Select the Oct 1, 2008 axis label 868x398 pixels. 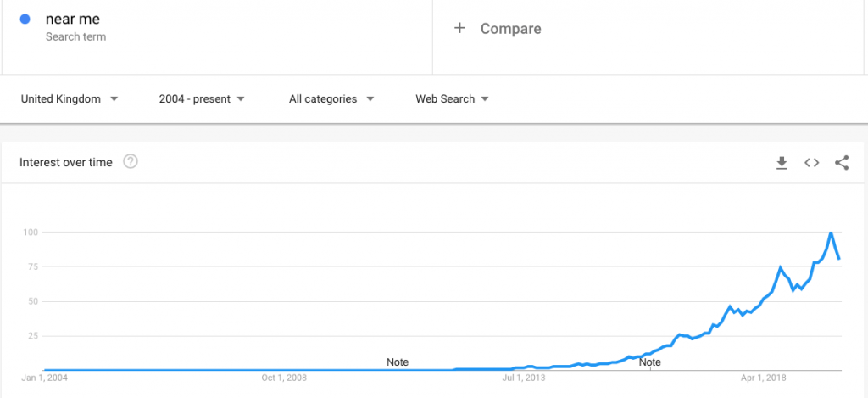[x=285, y=377]
